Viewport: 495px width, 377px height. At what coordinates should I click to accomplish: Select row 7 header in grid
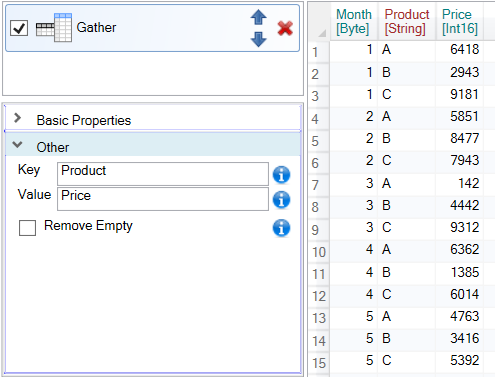click(x=319, y=185)
